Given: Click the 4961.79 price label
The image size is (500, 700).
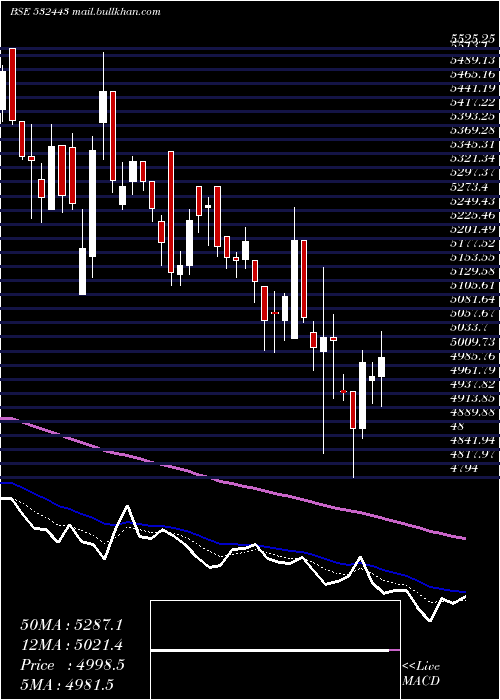Looking at the screenshot, I should click(472, 370).
